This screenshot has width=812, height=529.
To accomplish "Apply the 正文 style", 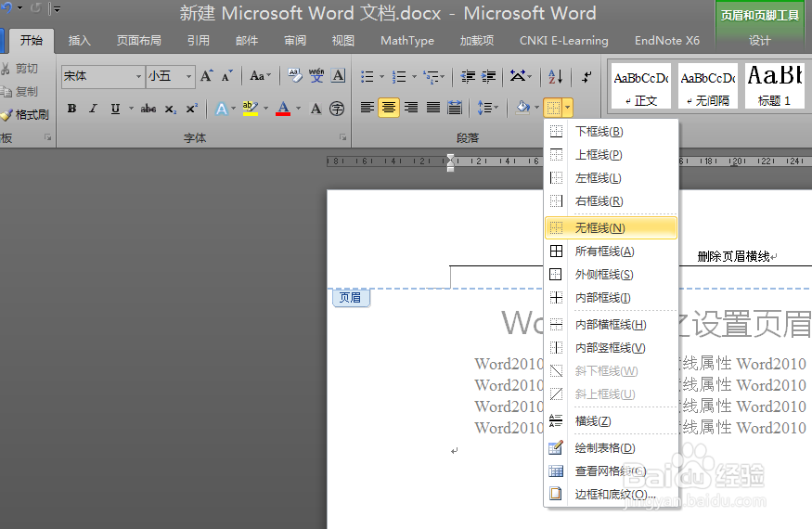I will pyautogui.click(x=641, y=85).
